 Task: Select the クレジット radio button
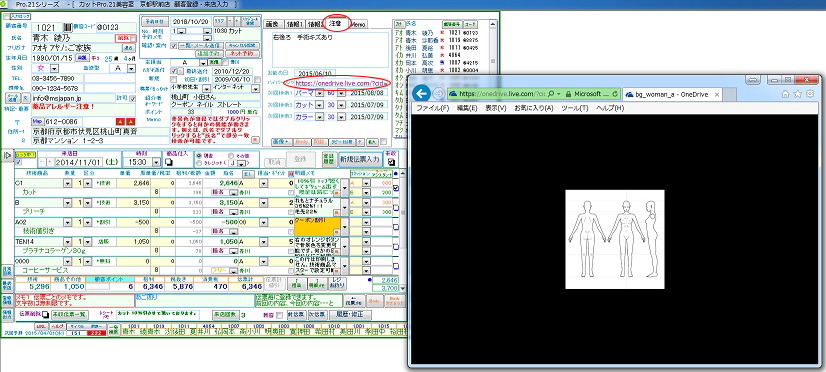point(199,163)
